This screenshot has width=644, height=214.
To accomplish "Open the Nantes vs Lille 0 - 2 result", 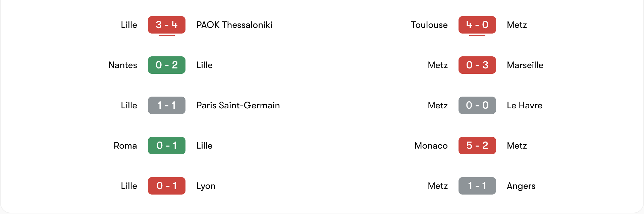I will (x=166, y=65).
